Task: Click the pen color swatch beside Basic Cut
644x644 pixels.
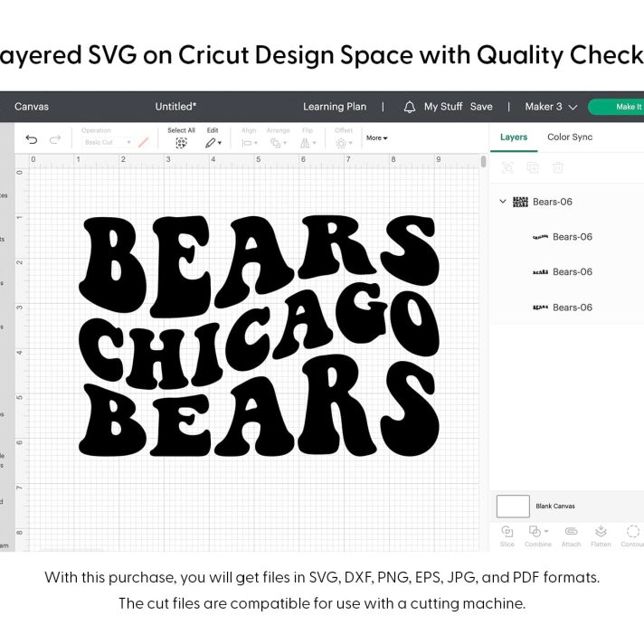Action: click(x=143, y=143)
